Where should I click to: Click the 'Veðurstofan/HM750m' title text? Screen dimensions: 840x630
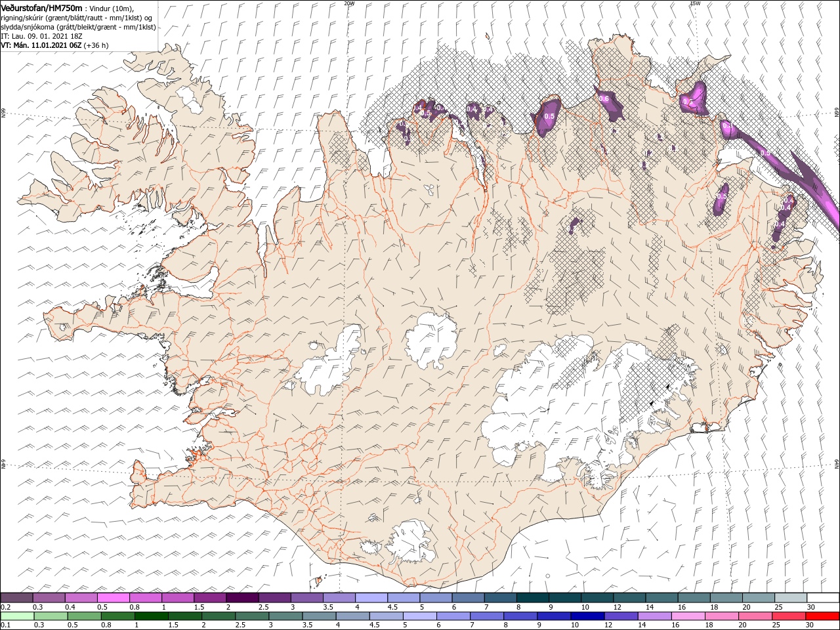41,7
